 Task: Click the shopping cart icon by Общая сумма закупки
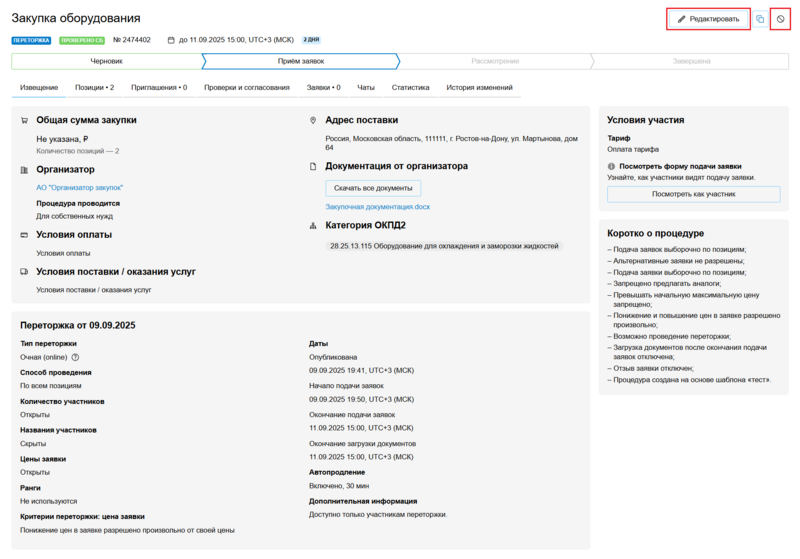[25, 120]
